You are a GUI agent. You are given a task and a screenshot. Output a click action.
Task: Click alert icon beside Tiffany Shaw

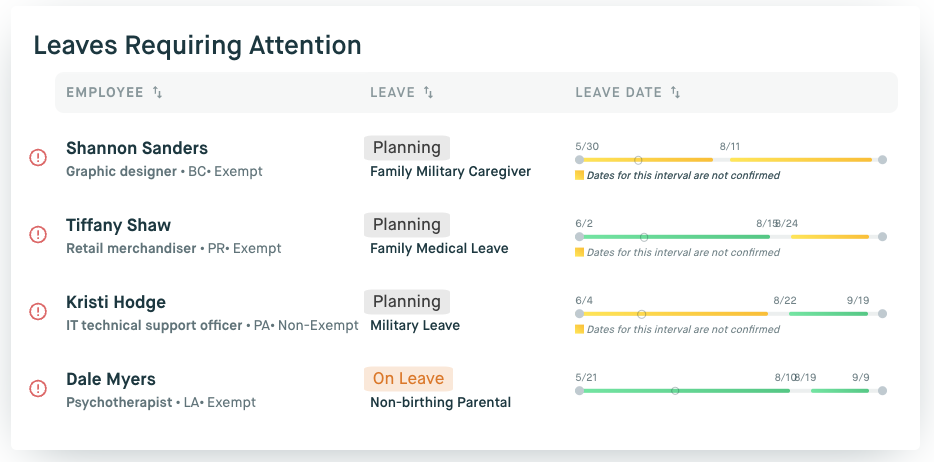pyautogui.click(x=38, y=234)
